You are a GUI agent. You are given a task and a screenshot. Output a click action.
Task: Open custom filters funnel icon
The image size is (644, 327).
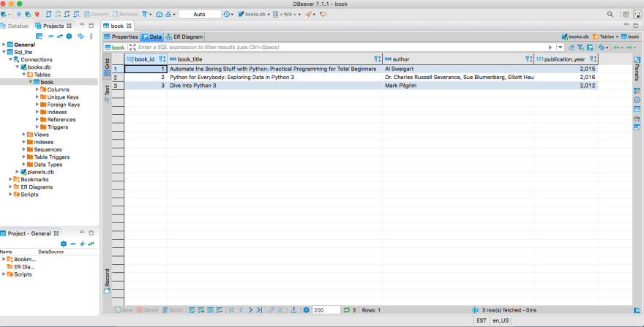581,48
